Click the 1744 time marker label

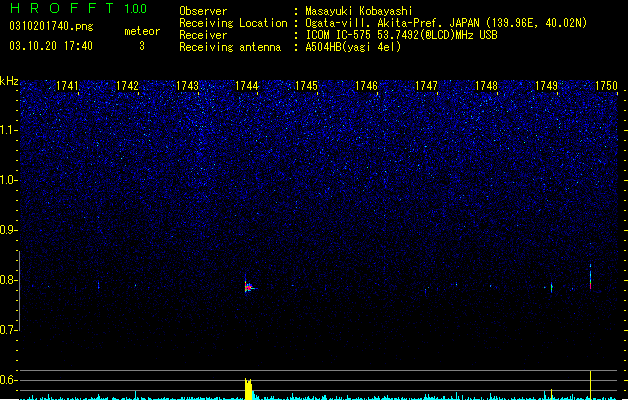pyautogui.click(x=247, y=86)
